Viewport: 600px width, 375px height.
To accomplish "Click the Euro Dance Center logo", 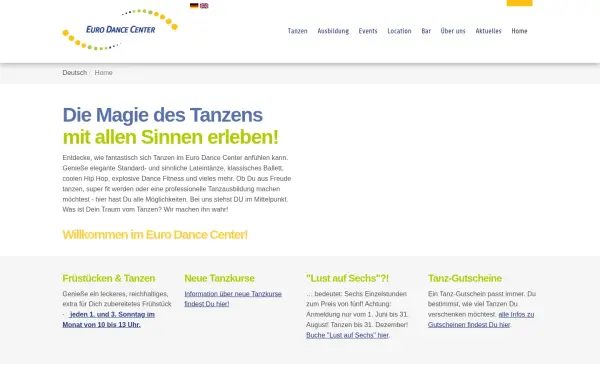I will 120,29.
